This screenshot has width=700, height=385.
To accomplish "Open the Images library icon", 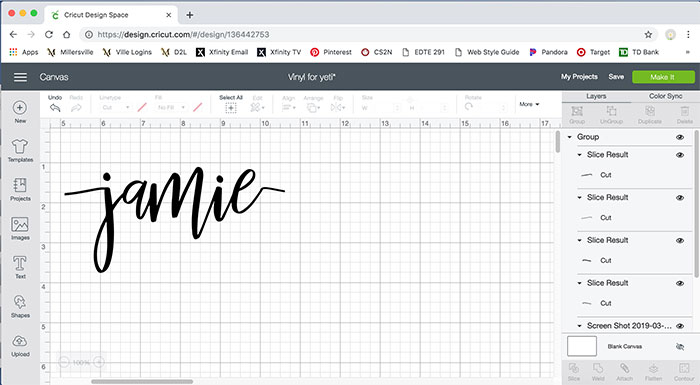I will [20, 224].
